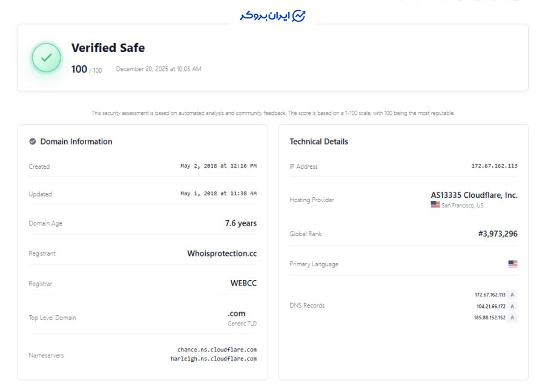Click the Technical Details heading
The width and height of the screenshot is (545, 392).
[x=319, y=142]
